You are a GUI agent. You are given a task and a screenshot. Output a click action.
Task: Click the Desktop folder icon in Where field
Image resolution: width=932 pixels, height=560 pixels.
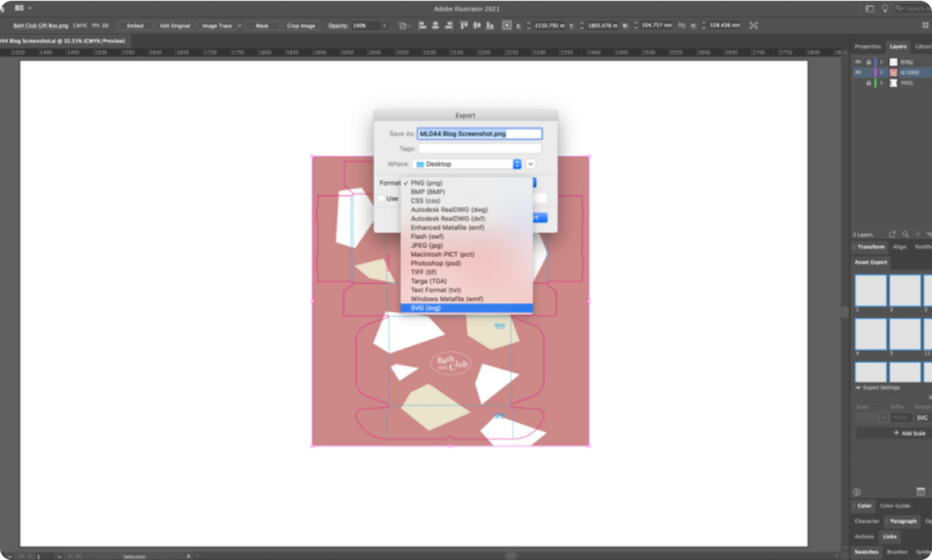click(420, 164)
